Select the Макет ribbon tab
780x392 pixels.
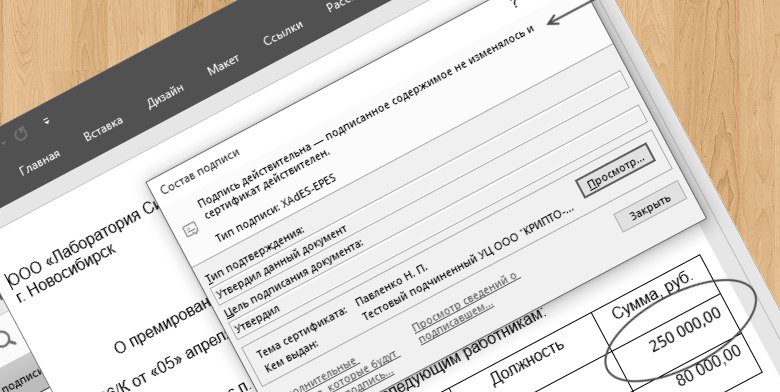[223, 65]
